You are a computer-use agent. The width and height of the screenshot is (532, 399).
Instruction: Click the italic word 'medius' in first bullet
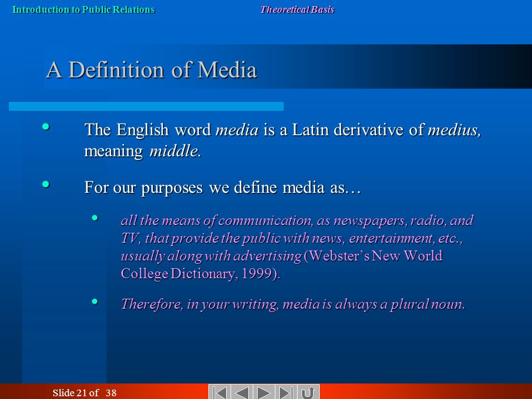coord(454,130)
